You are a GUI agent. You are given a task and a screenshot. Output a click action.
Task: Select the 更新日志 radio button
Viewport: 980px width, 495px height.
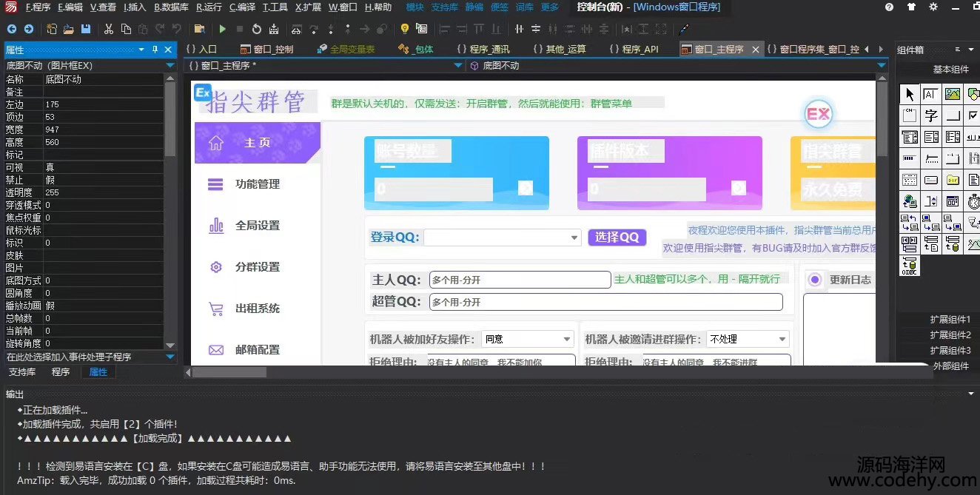pos(815,280)
